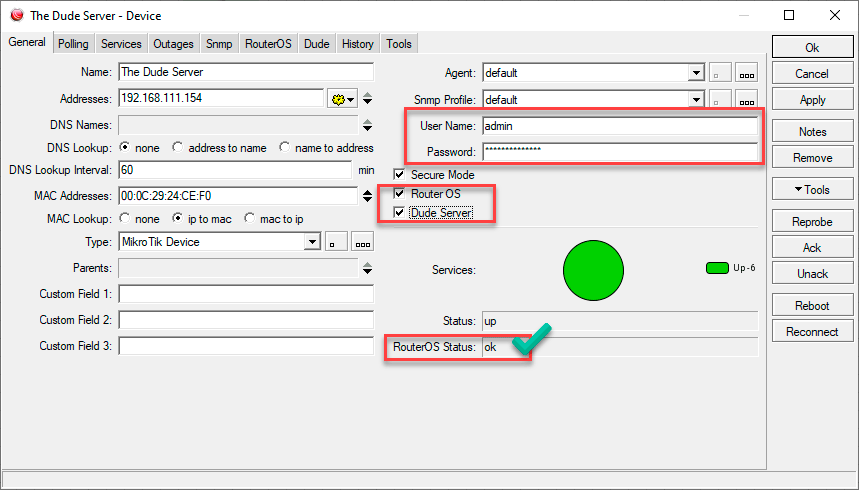Click the Addresses add/remove arrows
859x490 pixels.
click(368, 99)
